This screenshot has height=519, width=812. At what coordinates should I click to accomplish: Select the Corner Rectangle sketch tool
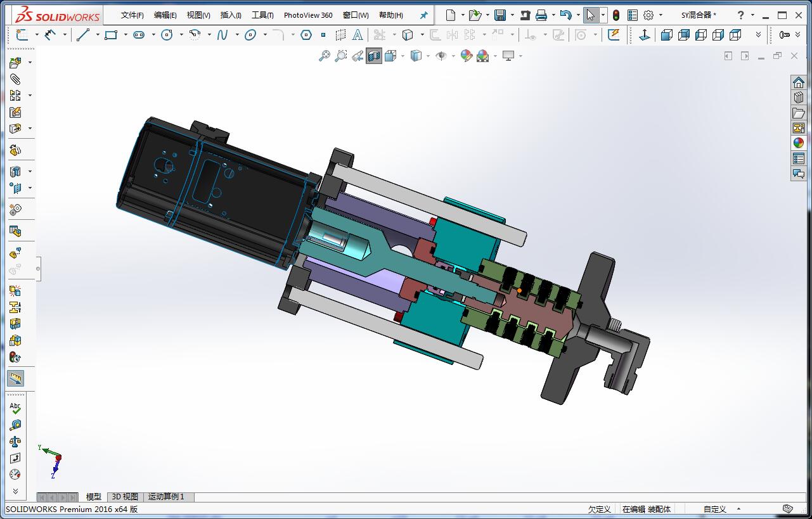(111, 35)
